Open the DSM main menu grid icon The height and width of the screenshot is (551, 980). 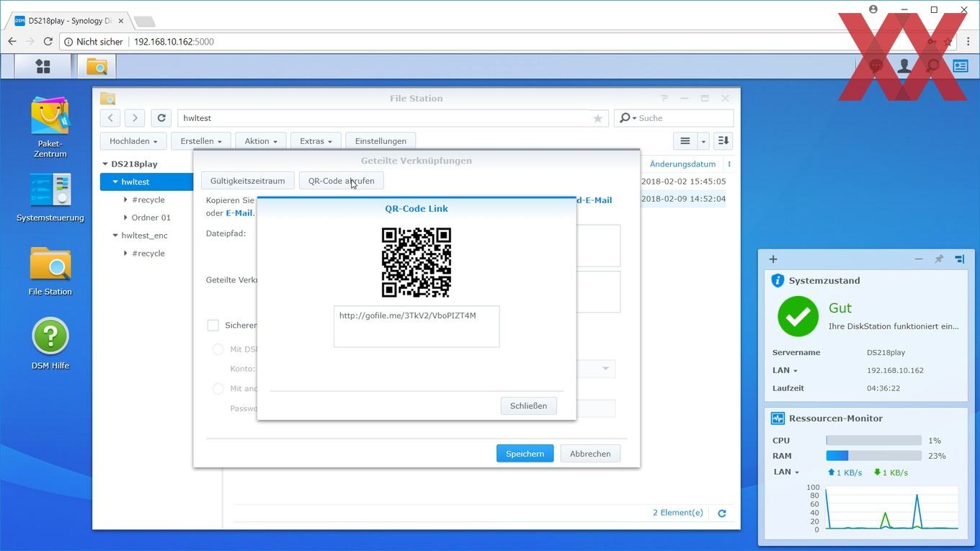[x=43, y=66]
